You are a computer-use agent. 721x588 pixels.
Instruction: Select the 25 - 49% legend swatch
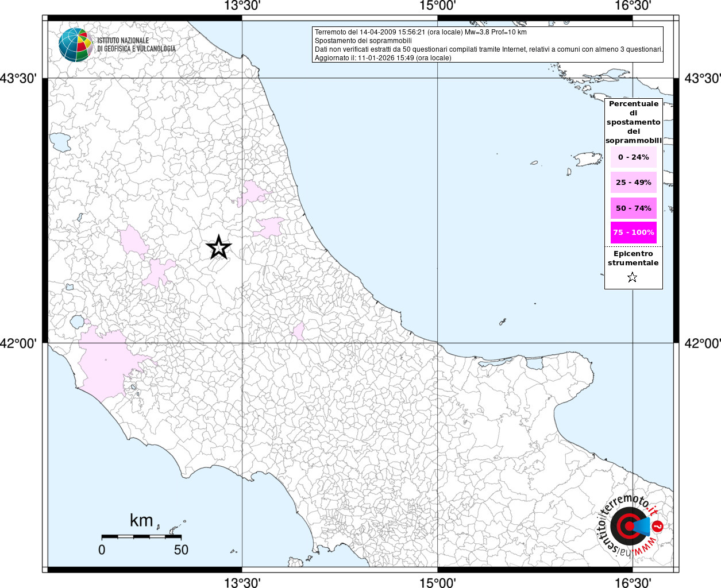tap(633, 183)
